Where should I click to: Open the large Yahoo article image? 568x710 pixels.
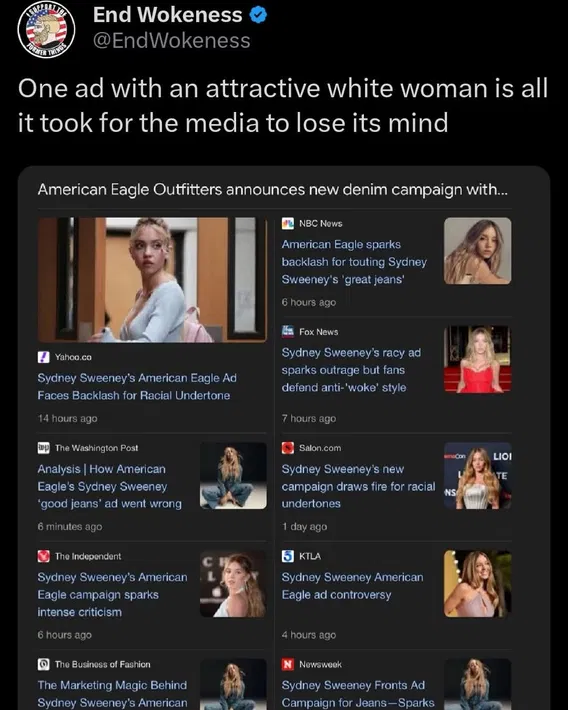click(x=152, y=279)
